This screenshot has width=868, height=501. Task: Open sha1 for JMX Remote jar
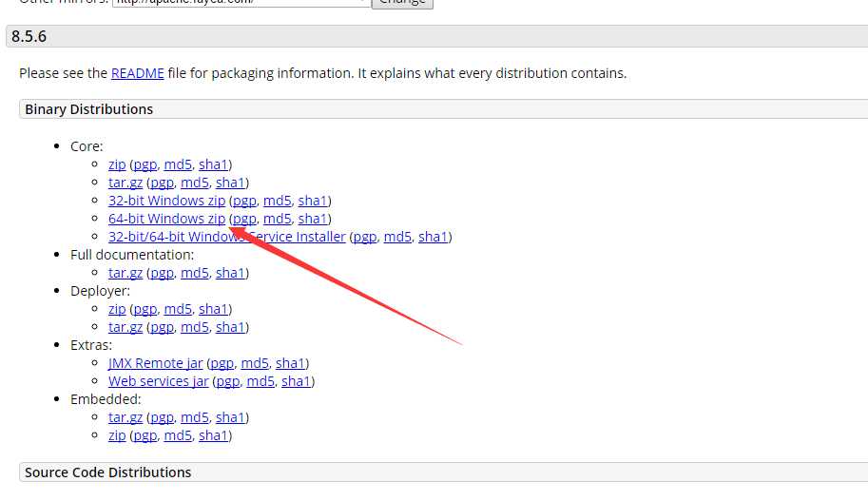(x=290, y=363)
